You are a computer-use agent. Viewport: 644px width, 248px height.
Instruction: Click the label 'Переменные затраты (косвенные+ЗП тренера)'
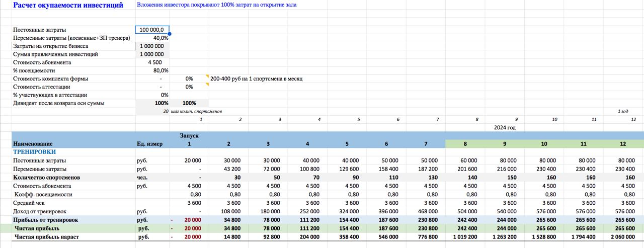71,38
